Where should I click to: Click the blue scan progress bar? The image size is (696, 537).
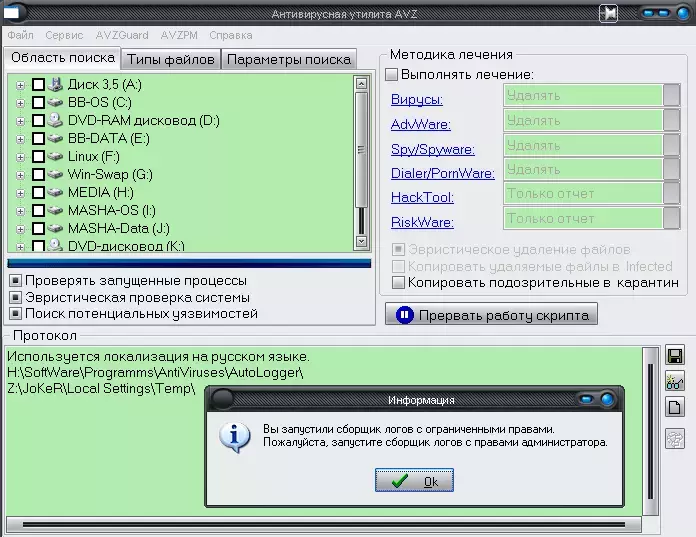189,264
